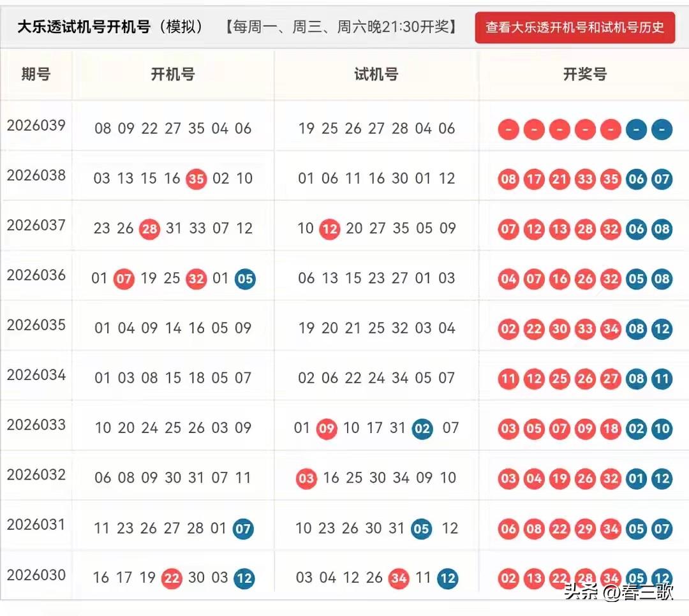Select period number 2026039
689x616 pixels.
(36, 126)
